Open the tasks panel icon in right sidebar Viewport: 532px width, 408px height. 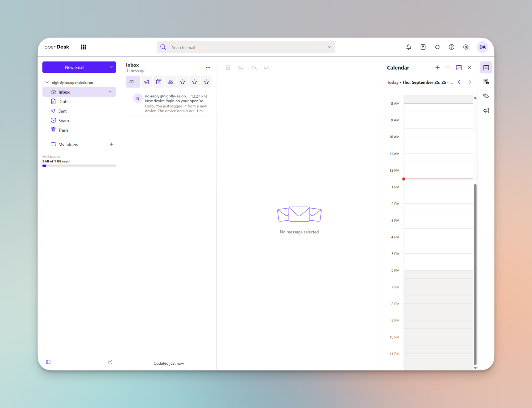(486, 82)
